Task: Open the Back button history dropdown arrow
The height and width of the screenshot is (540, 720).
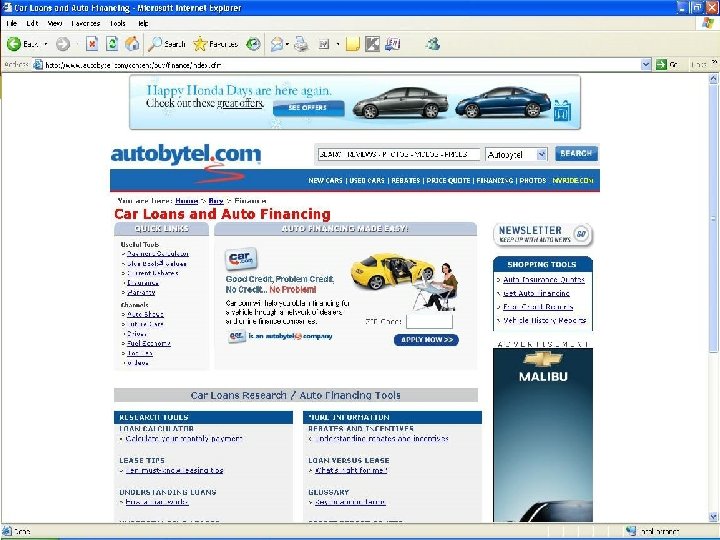Action: pyautogui.click(x=45, y=44)
